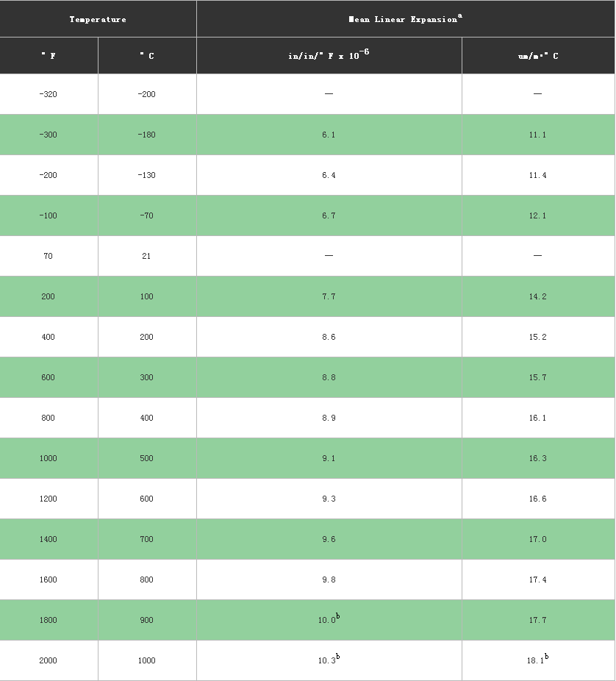616x681 pixels.
Task: Click the μm/m·°C column header
Action: pyautogui.click(x=538, y=56)
